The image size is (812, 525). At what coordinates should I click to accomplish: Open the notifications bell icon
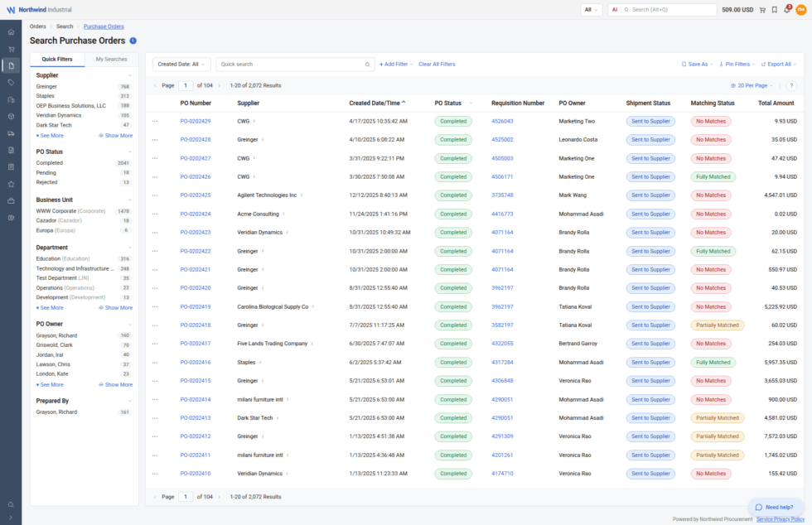tap(786, 10)
